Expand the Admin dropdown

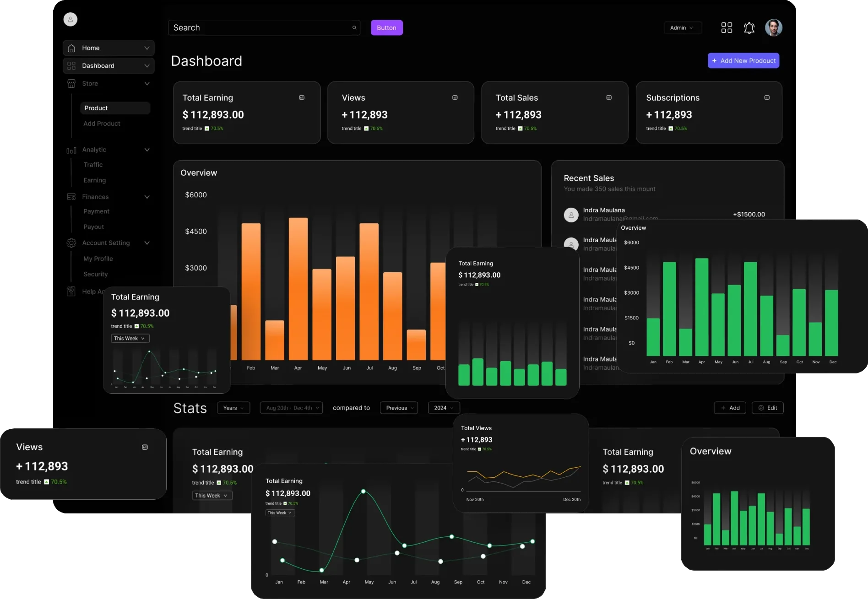(683, 27)
